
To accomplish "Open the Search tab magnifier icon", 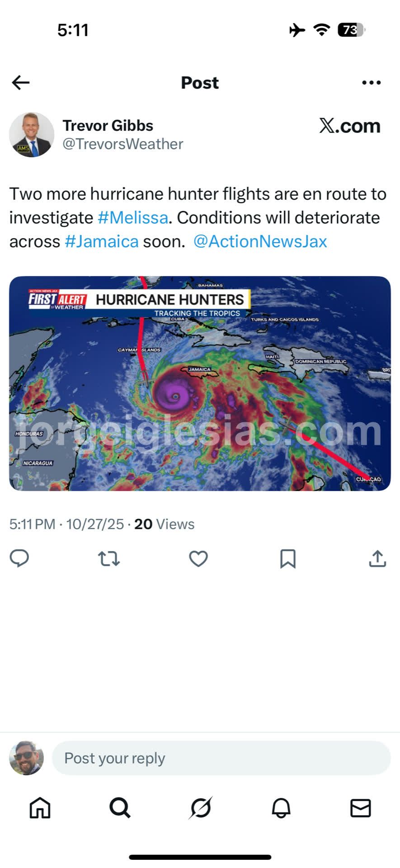I will click(120, 808).
